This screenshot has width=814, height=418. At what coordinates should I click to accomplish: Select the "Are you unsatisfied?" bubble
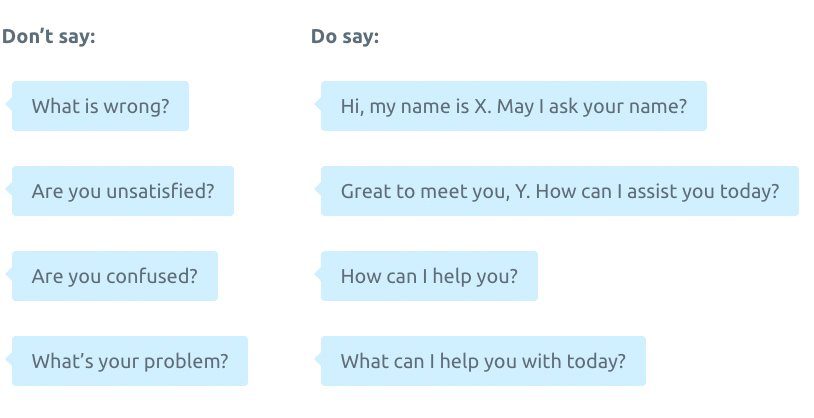click(x=123, y=191)
